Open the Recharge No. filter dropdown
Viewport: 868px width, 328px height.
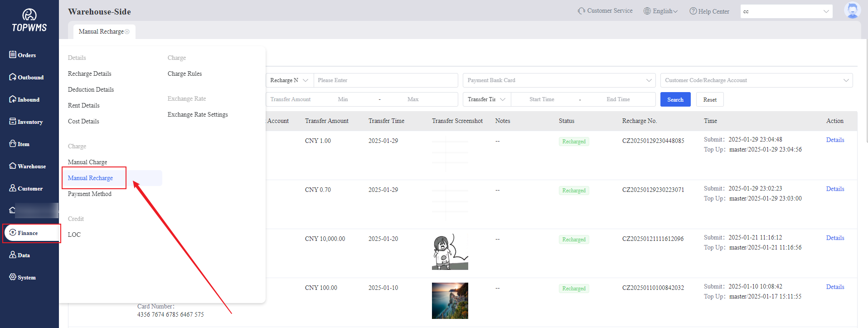pyautogui.click(x=289, y=80)
